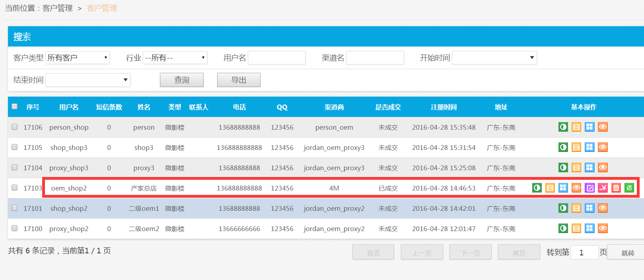Toggle the select-all checkbox in table header
This screenshot has height=280, width=644.
point(15,107)
